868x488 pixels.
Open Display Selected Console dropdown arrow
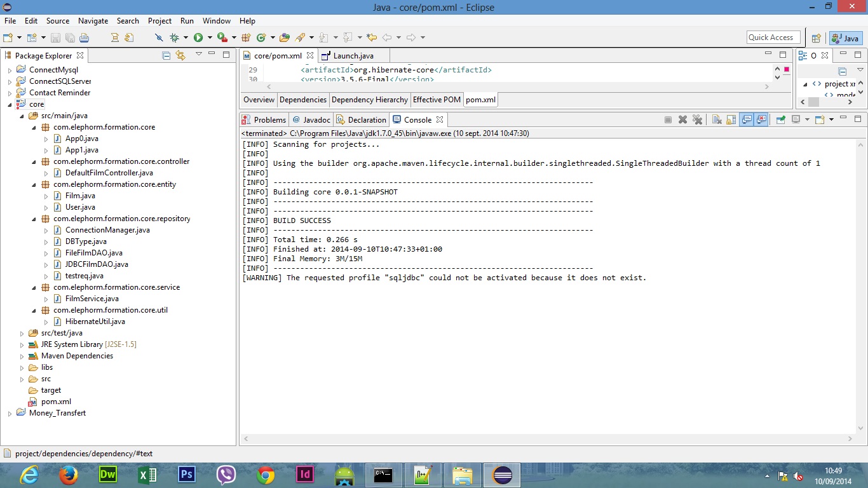(x=807, y=119)
